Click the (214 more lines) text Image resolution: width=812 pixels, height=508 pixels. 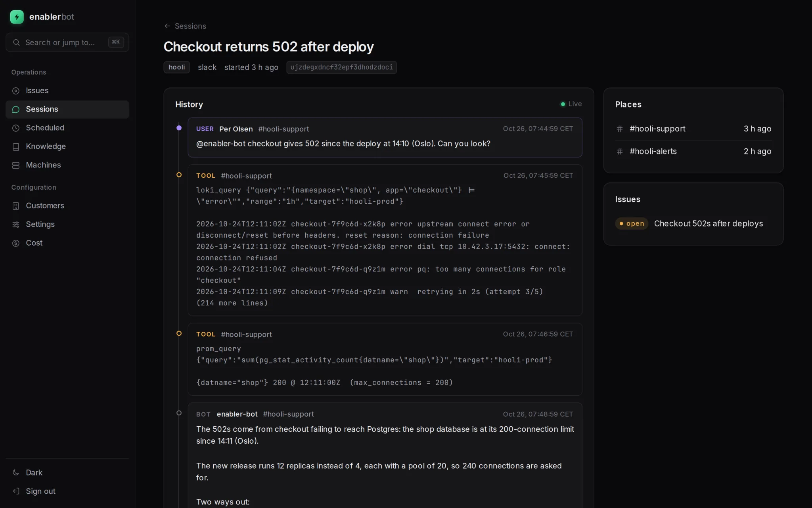tap(232, 303)
